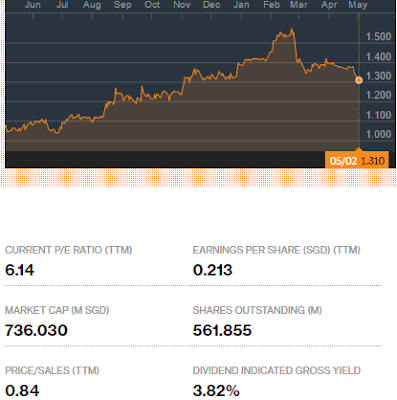Image resolution: width=397 pixels, height=400 pixels.
Task: Click the Price/Sales (TTM) label
Action: (52, 371)
